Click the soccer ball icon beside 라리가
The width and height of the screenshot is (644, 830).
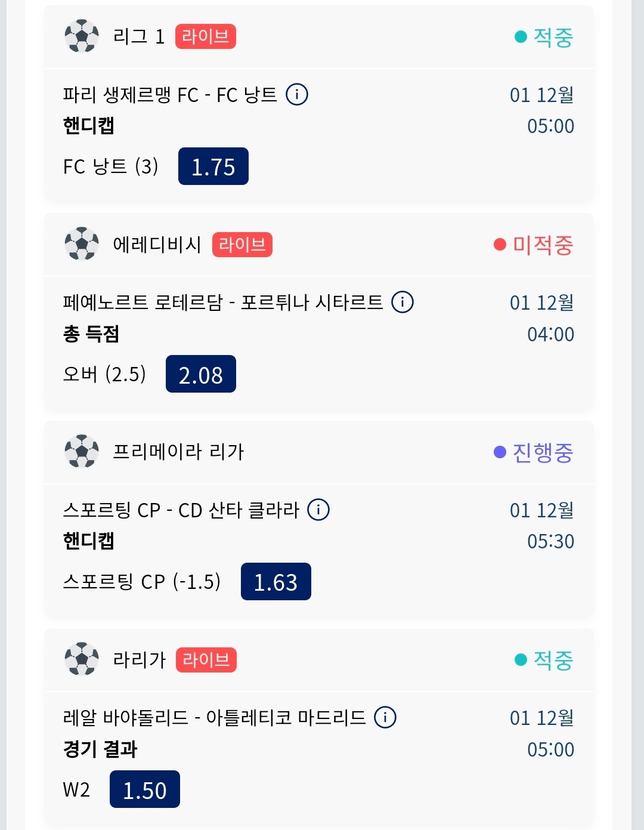coord(82,659)
